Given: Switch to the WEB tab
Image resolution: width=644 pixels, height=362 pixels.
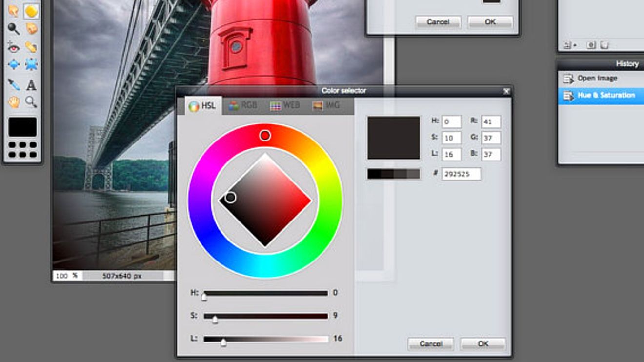Looking at the screenshot, I should click(x=285, y=105).
